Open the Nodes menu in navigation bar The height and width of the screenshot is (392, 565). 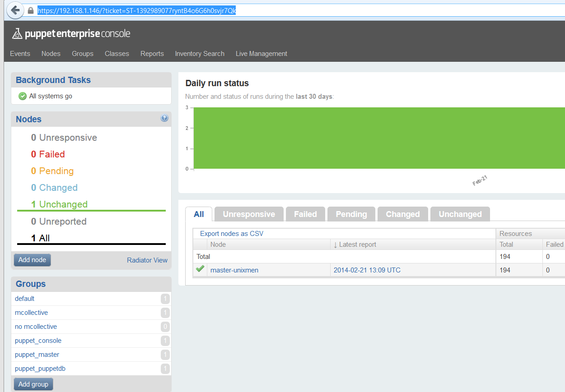point(51,54)
